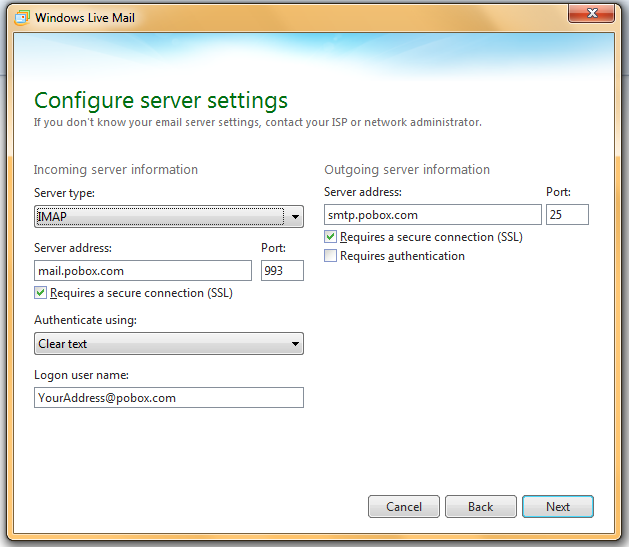Click the outgoing server address smtp.pobox.com field
This screenshot has height=547, width=629.
(x=433, y=215)
